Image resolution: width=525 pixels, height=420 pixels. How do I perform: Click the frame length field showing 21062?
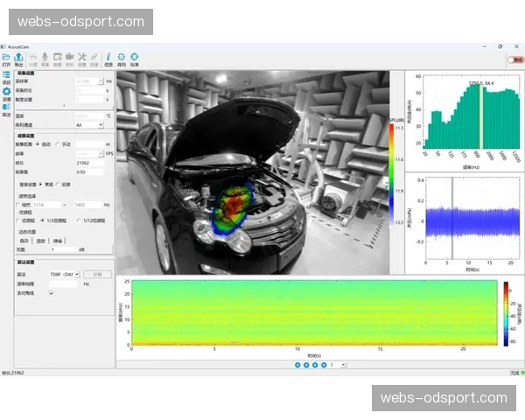click(87, 162)
